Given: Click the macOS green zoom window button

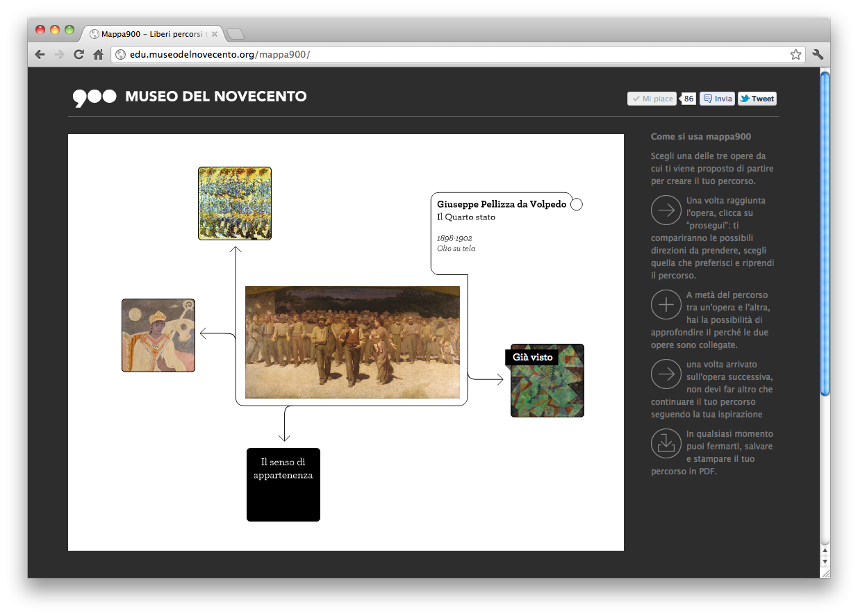Looking at the screenshot, I should coord(69,30).
